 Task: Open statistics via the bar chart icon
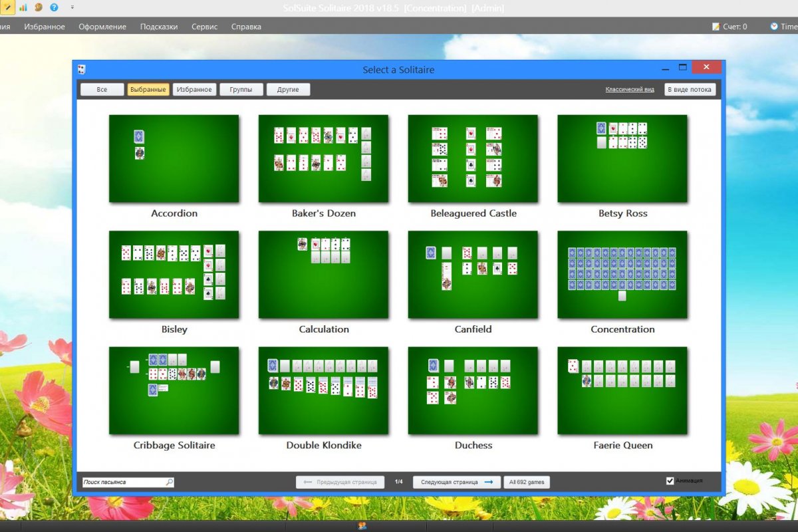pos(23,7)
